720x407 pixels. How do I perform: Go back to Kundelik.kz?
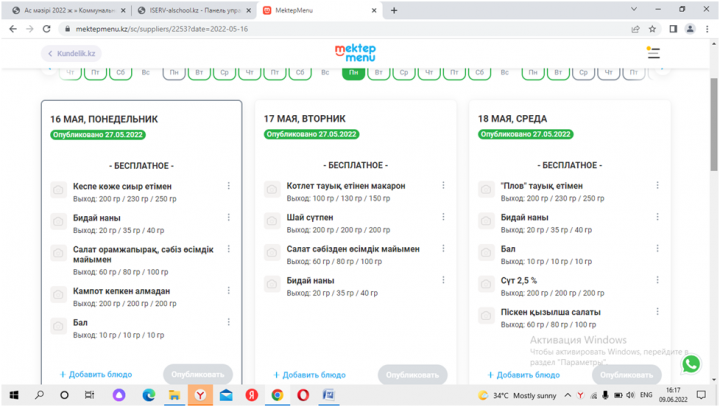coord(72,53)
